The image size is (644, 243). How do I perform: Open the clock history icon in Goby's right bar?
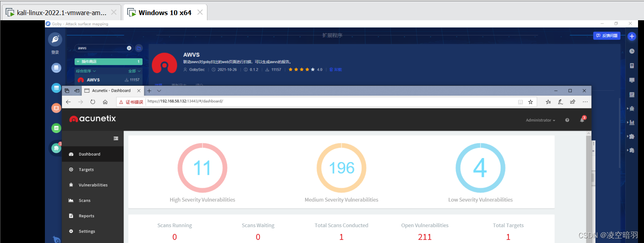tap(632, 51)
